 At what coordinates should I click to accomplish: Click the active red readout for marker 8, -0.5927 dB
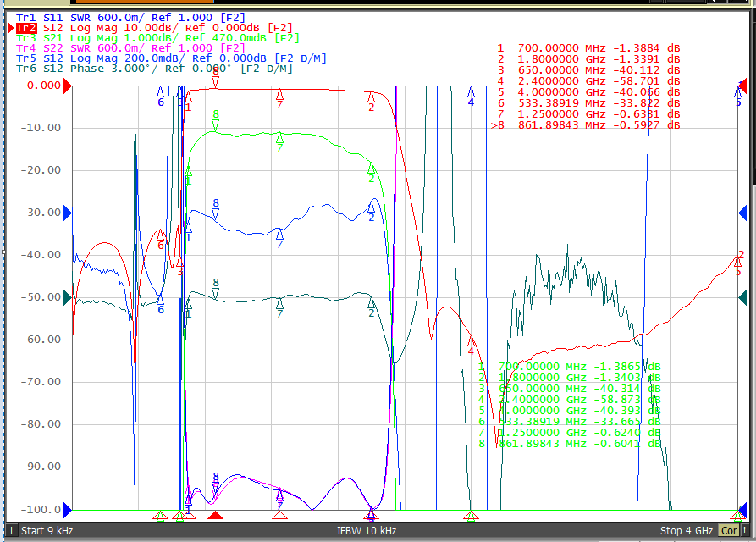click(586, 125)
